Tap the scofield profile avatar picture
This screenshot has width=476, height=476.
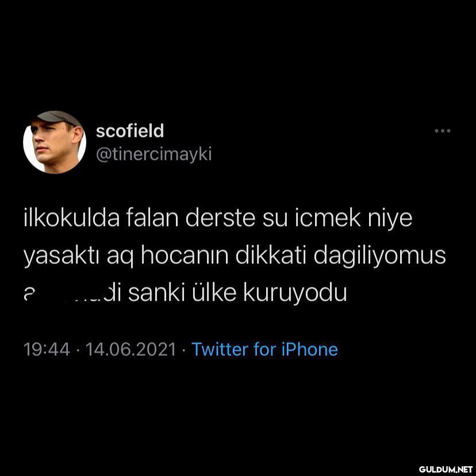coord(55,142)
